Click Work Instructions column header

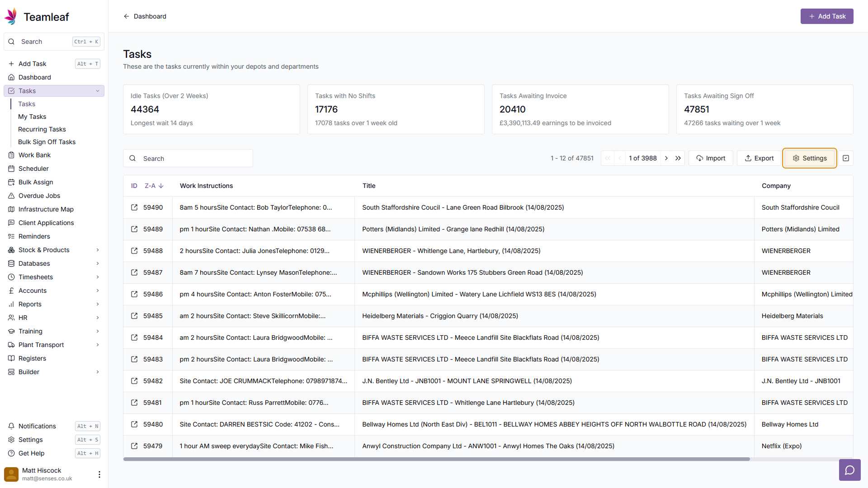coord(206,186)
